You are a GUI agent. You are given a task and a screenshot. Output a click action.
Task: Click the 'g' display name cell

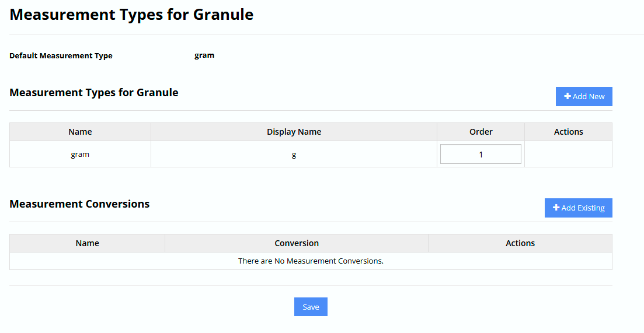[294, 155]
